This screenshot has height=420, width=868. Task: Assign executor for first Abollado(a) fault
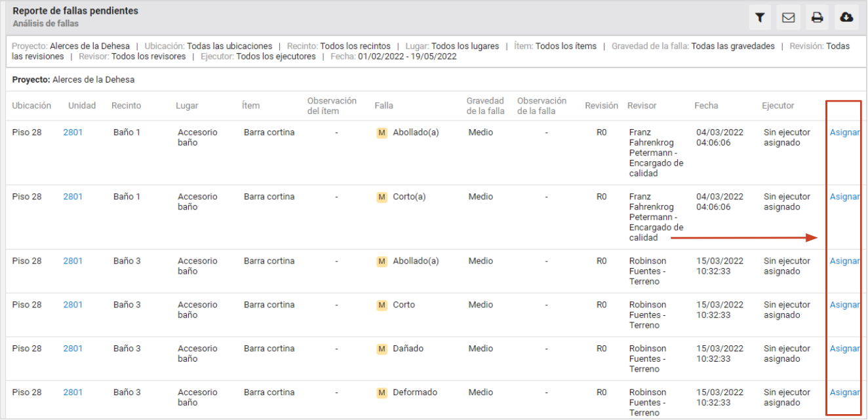point(844,132)
